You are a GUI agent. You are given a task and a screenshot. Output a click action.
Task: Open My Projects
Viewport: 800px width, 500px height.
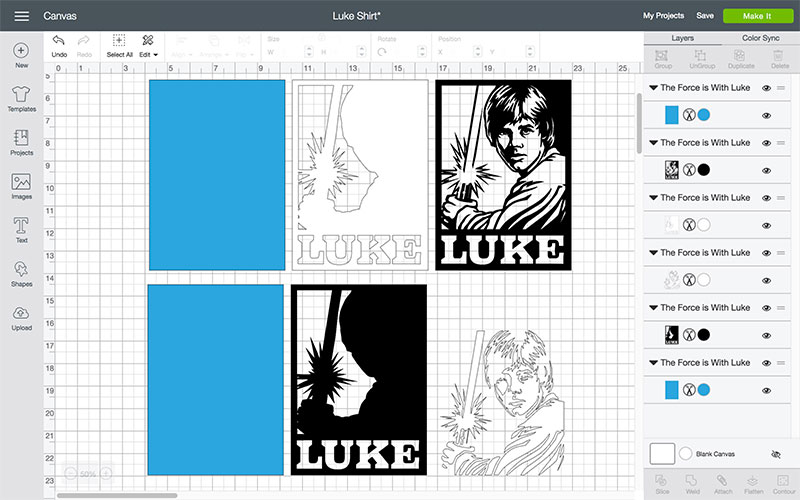click(x=663, y=16)
